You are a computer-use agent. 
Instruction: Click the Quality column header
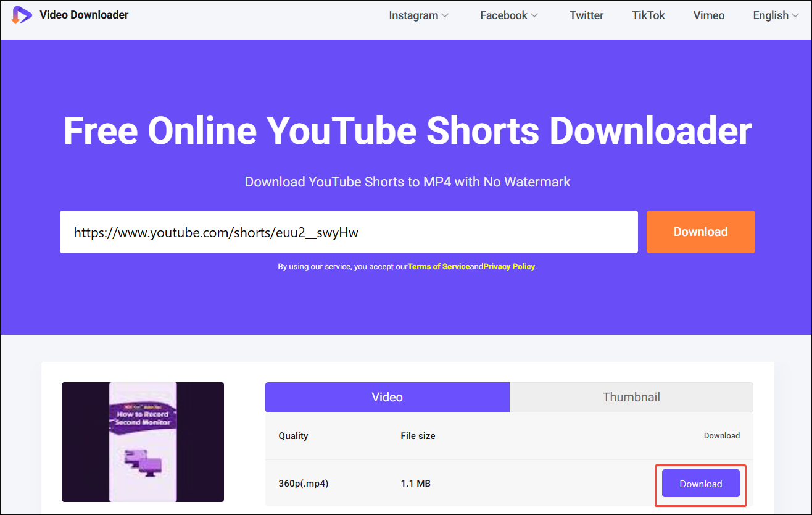(x=293, y=436)
